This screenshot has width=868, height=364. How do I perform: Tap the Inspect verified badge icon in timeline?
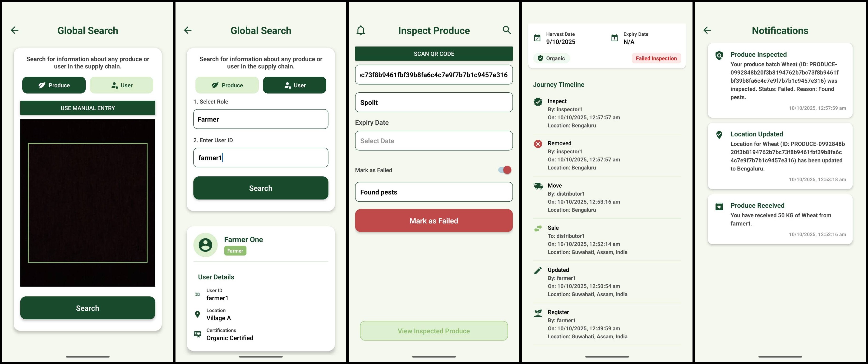tap(538, 102)
